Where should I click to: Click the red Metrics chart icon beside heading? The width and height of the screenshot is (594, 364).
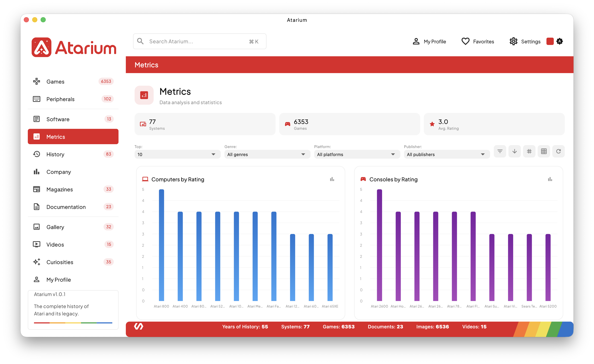click(x=144, y=95)
